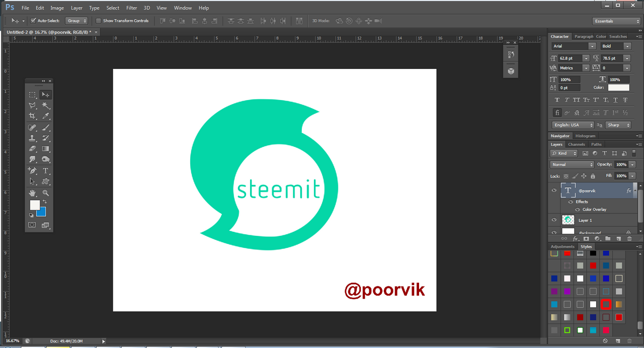Select the Horizontal Type tool
Image resolution: width=644 pixels, height=348 pixels.
click(46, 171)
